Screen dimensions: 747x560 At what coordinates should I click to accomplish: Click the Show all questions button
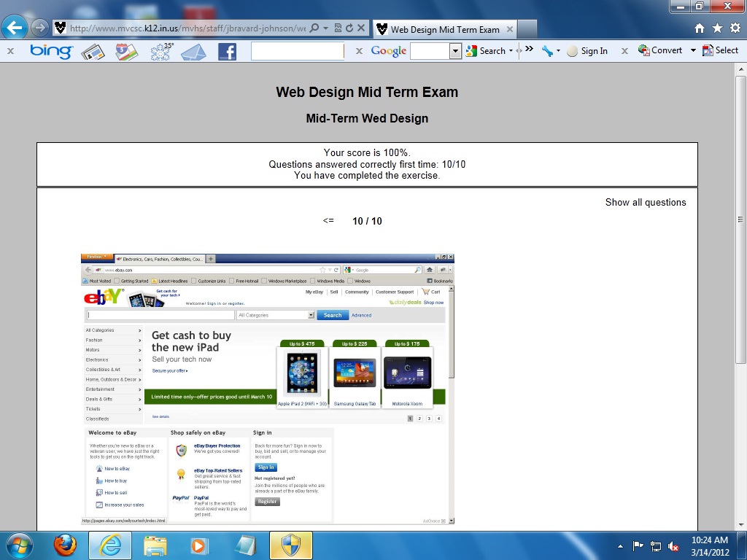pyautogui.click(x=646, y=202)
